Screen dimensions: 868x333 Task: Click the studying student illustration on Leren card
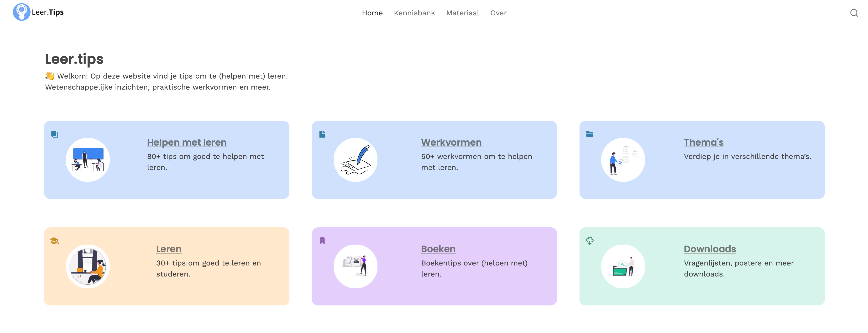(x=88, y=266)
